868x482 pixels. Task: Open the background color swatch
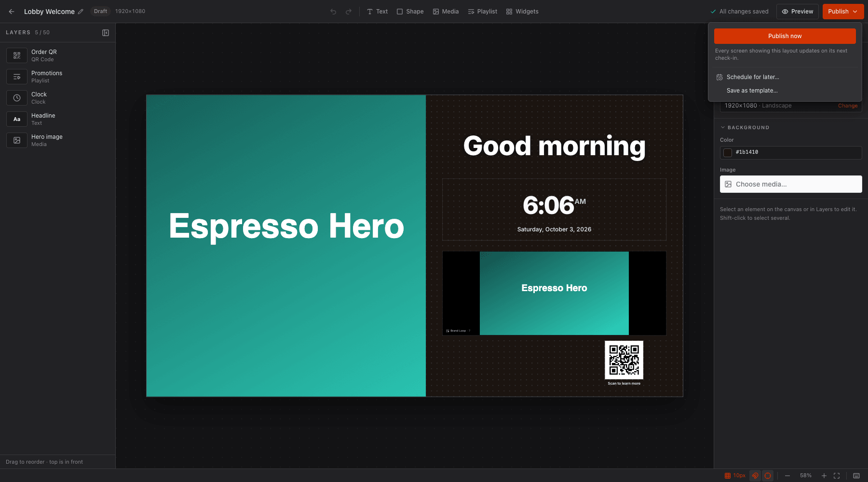[x=728, y=153]
